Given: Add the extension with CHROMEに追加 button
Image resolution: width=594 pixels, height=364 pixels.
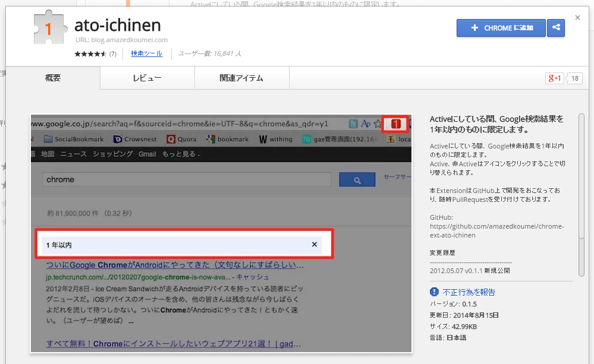Looking at the screenshot, I should click(501, 28).
